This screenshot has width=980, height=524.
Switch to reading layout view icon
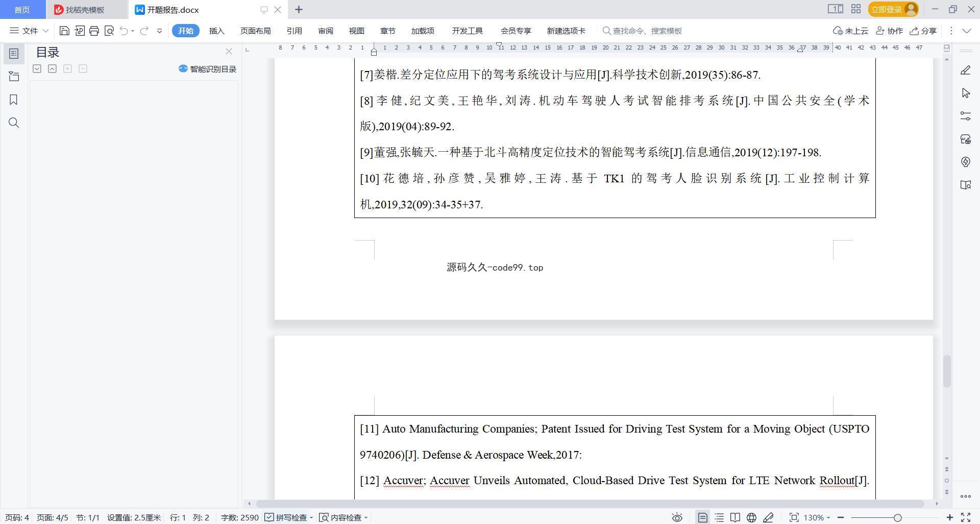tap(735, 517)
